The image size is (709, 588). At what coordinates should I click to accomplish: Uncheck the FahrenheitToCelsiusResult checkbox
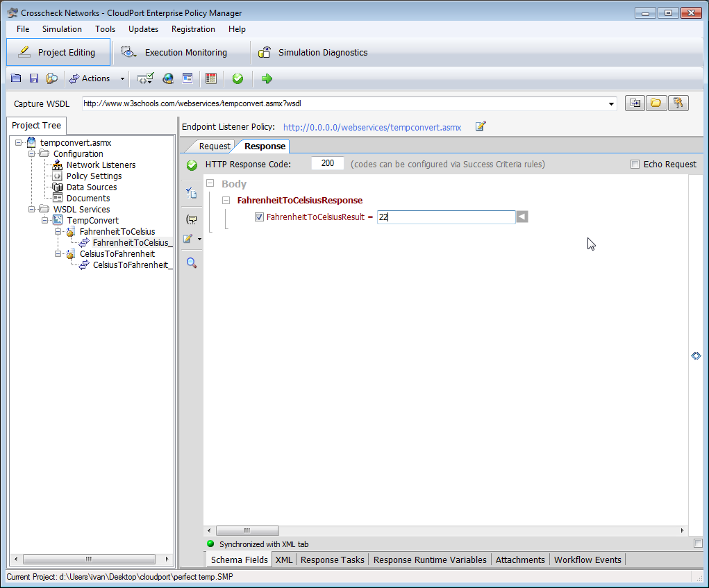click(x=259, y=217)
